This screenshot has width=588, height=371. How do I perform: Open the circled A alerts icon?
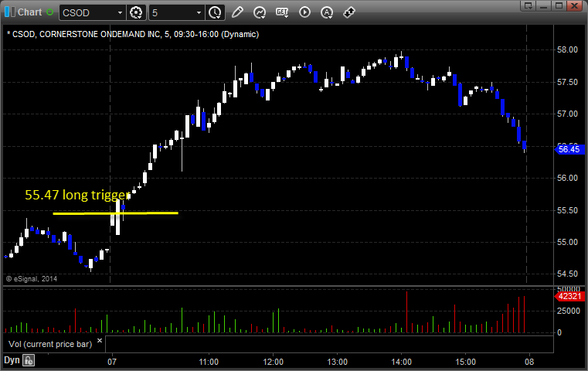point(327,12)
